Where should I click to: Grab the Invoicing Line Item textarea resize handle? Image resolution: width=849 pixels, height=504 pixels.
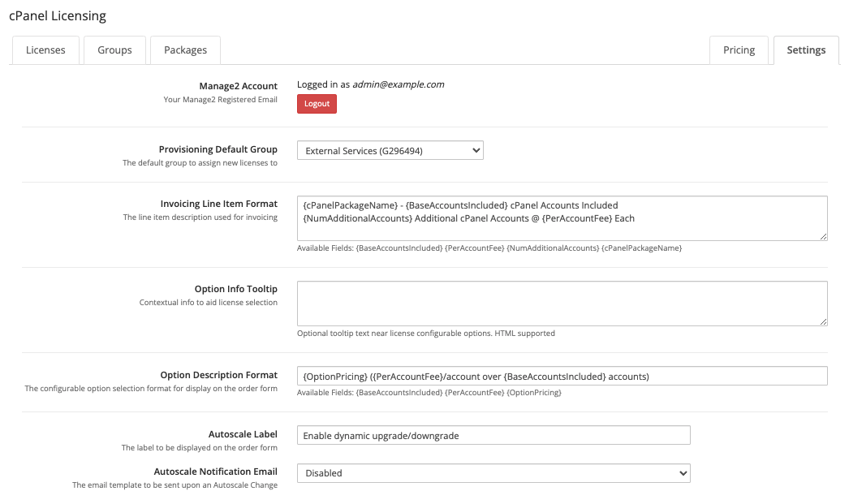click(823, 236)
